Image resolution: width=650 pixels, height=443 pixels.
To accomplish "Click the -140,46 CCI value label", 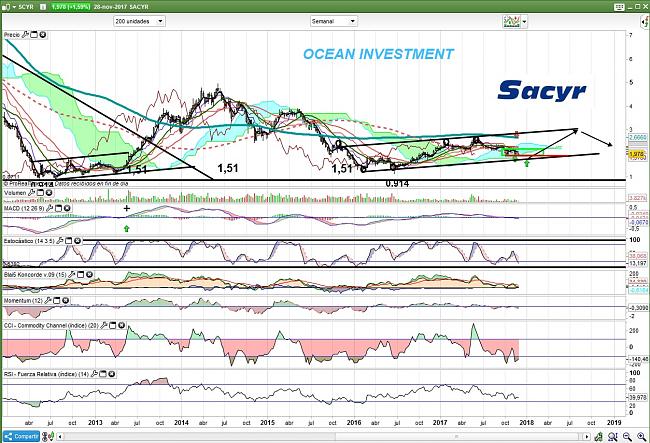I will pos(638,359).
